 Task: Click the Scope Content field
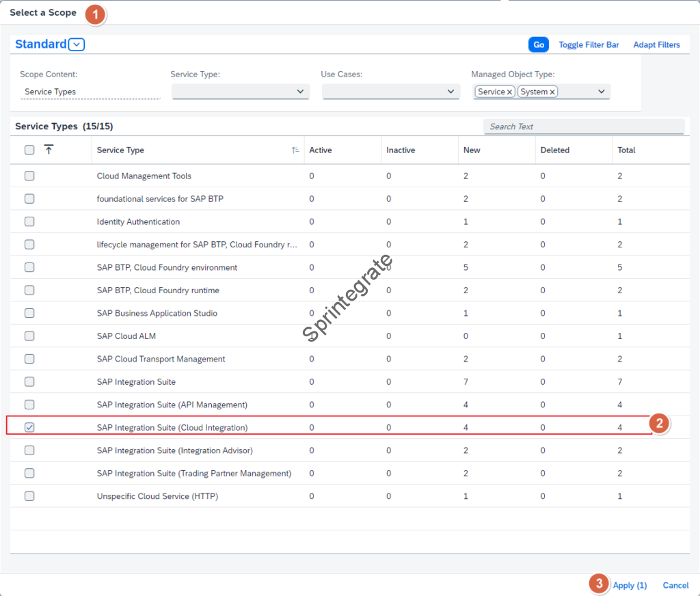coord(89,92)
